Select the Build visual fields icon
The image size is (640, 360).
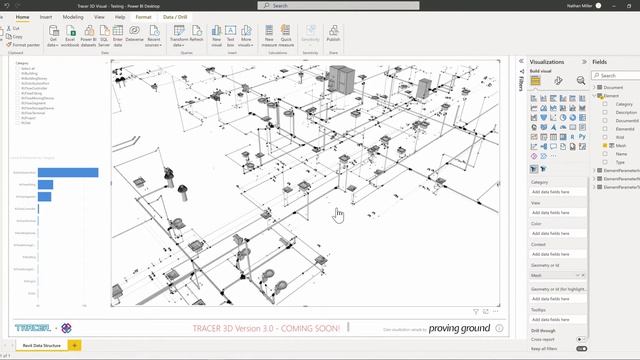pyautogui.click(x=536, y=80)
